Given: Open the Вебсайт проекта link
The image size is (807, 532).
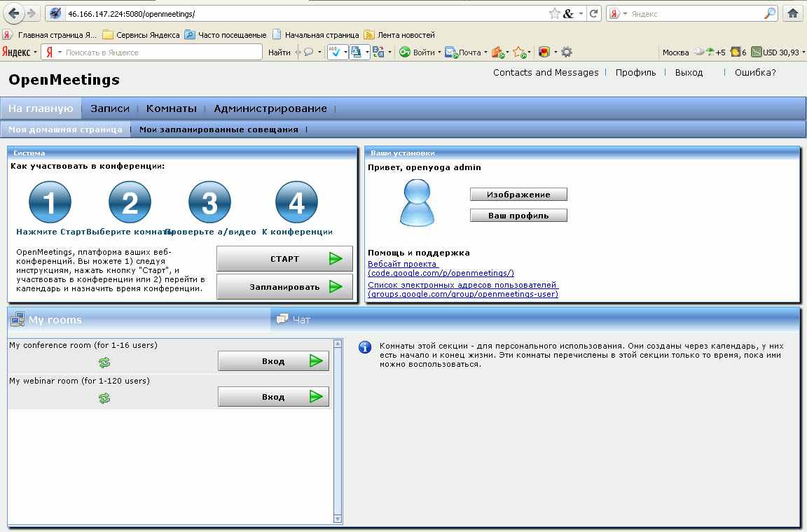Looking at the screenshot, I should pos(403,264).
